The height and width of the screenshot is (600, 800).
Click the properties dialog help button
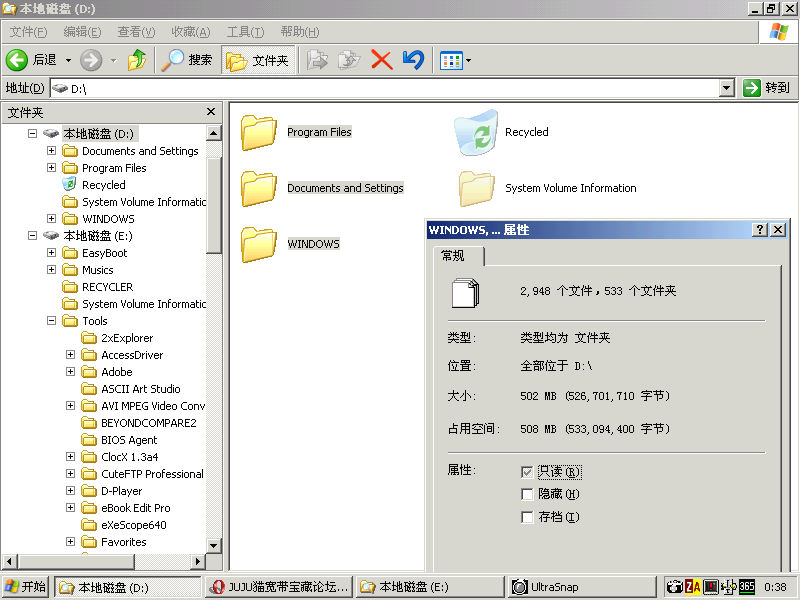[x=760, y=230]
